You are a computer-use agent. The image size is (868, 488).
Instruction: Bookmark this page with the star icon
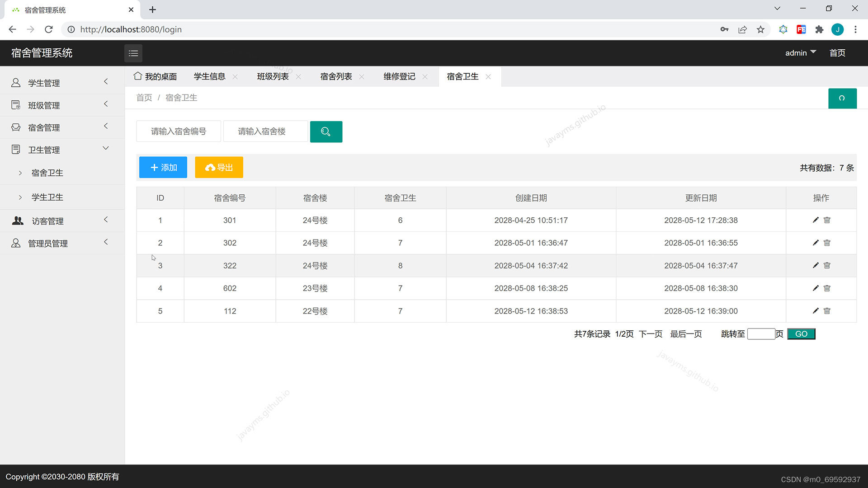(760, 29)
